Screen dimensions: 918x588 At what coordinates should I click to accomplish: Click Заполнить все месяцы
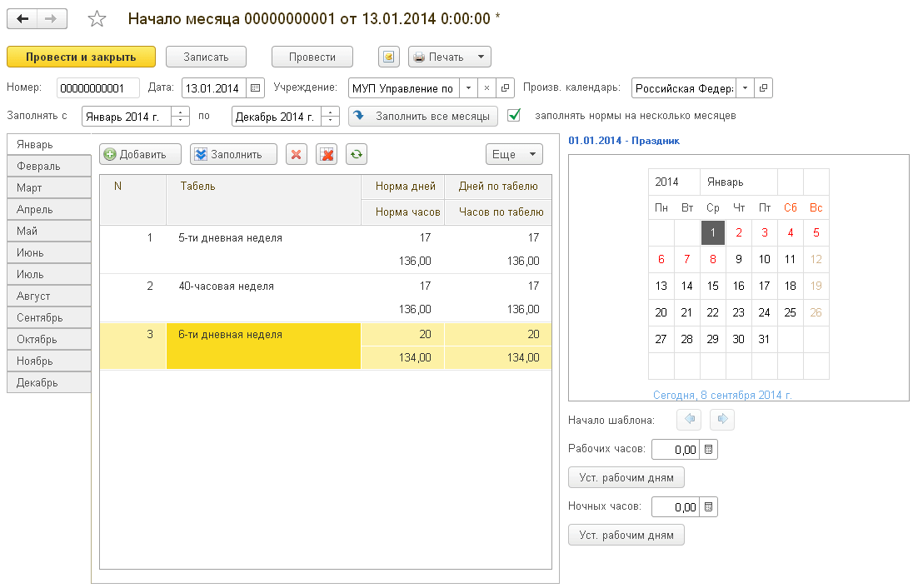pyautogui.click(x=423, y=116)
